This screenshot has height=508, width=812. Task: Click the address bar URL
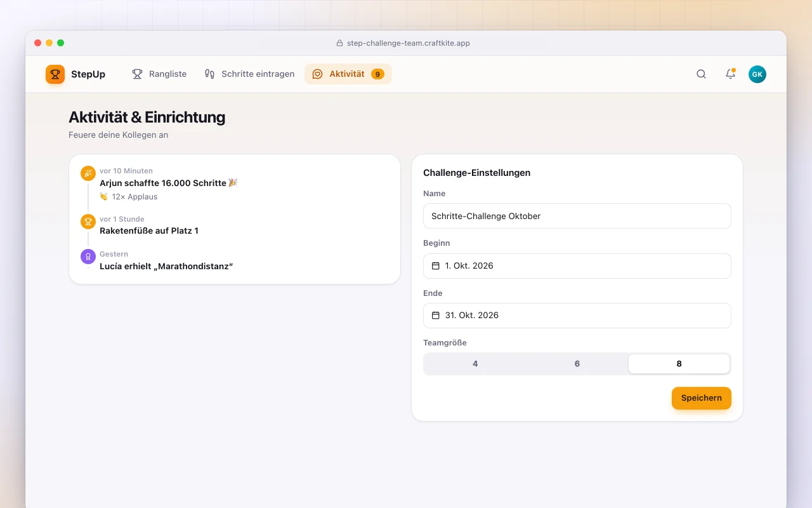pyautogui.click(x=409, y=43)
